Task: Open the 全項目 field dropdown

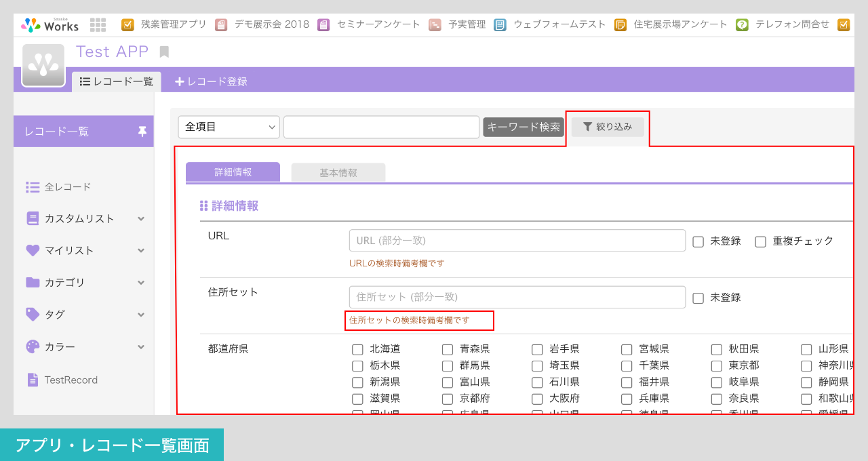Action: click(229, 127)
